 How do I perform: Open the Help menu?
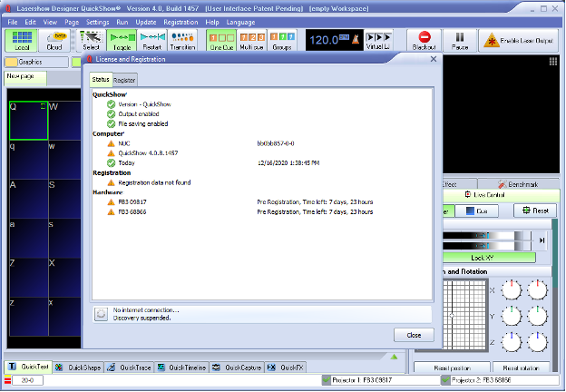pyautogui.click(x=212, y=22)
